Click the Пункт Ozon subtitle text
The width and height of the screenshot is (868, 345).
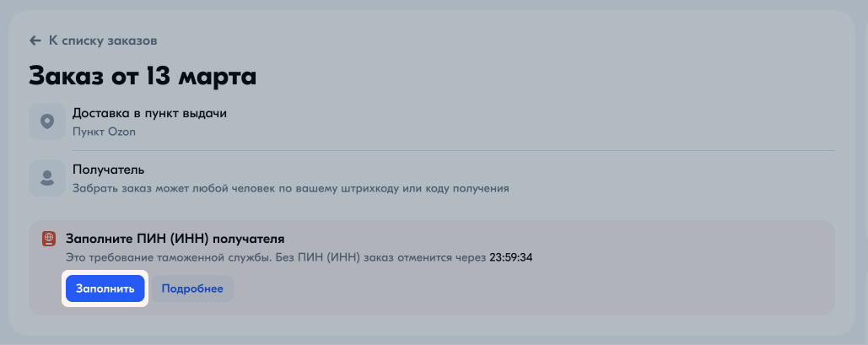pyautogui.click(x=104, y=132)
